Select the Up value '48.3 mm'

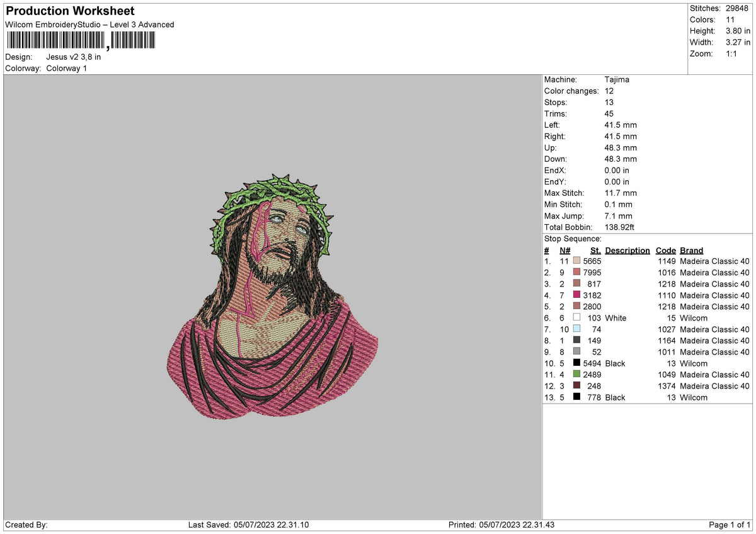620,147
